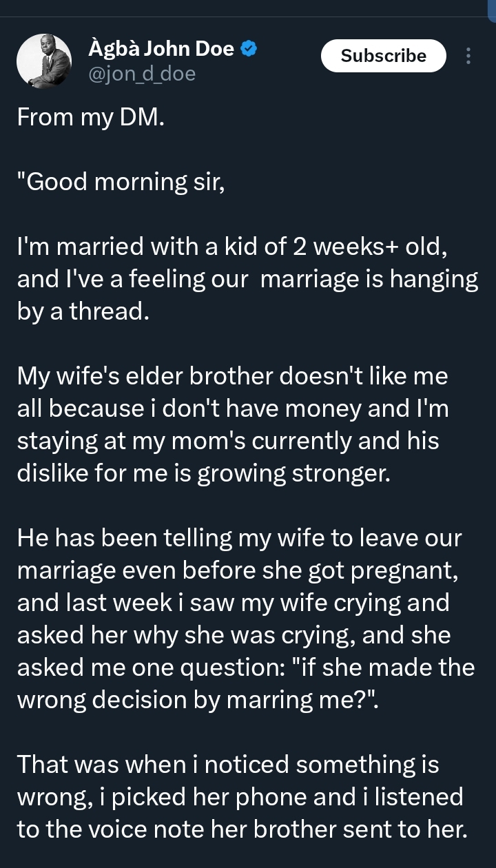Screen dimensions: 496x868
Task: Open Àgbà John Doe's profile picture
Action: click(x=44, y=61)
